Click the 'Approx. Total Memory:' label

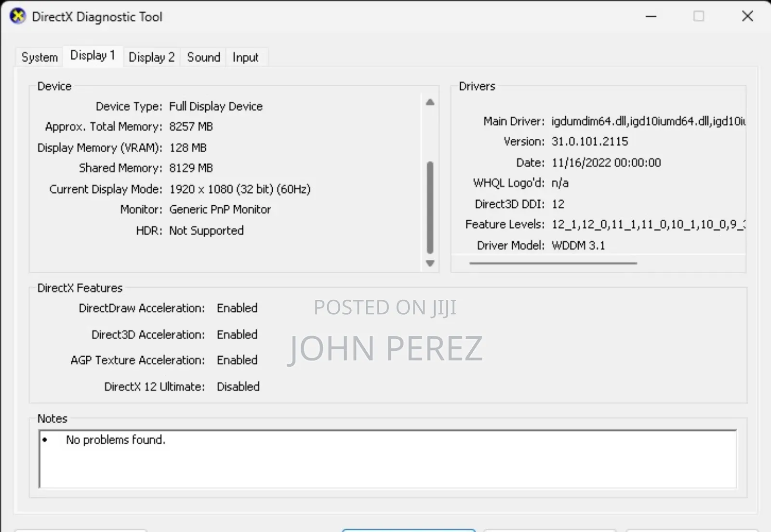pos(104,127)
